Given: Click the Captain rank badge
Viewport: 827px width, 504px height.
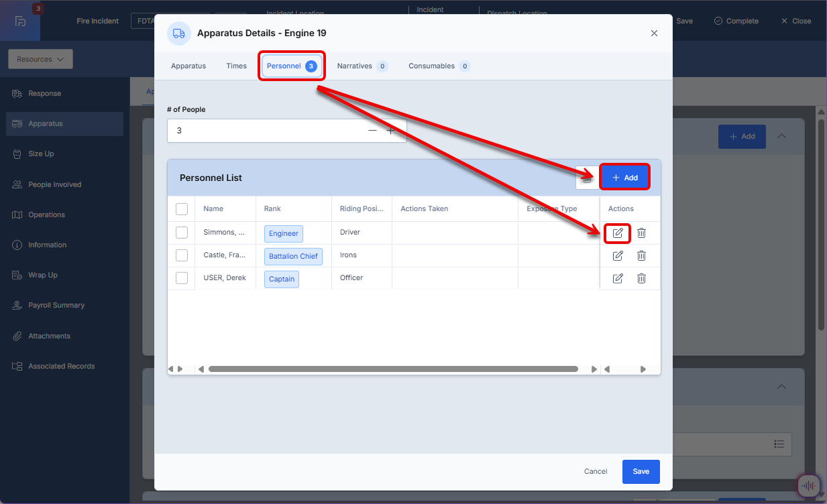Looking at the screenshot, I should pos(282,279).
